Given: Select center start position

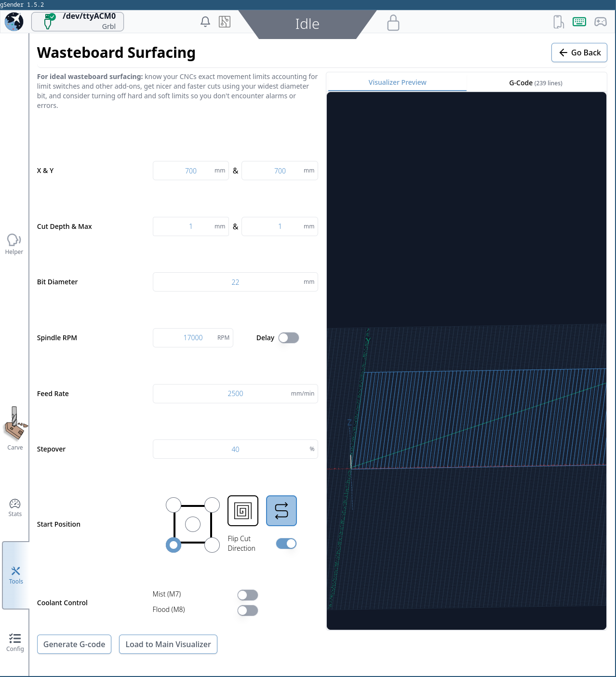Looking at the screenshot, I should (193, 524).
